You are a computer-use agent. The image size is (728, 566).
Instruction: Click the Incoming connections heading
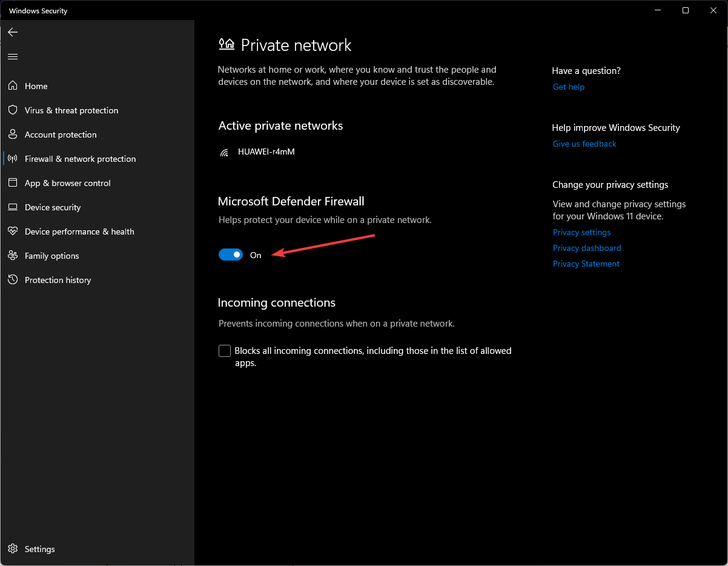point(277,302)
